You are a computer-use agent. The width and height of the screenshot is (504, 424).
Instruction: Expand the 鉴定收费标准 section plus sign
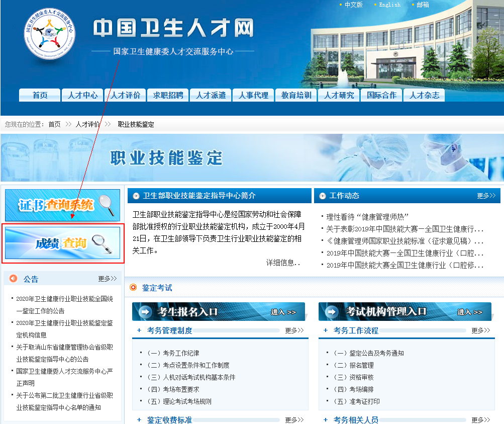(x=138, y=419)
